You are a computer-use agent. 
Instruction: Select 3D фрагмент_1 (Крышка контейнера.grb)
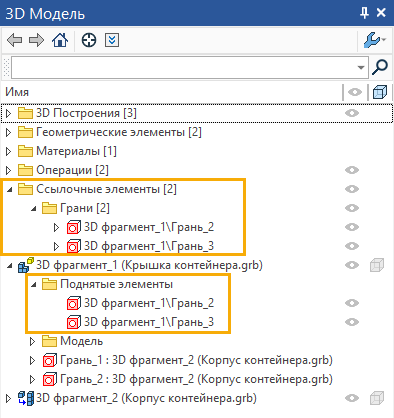(149, 265)
